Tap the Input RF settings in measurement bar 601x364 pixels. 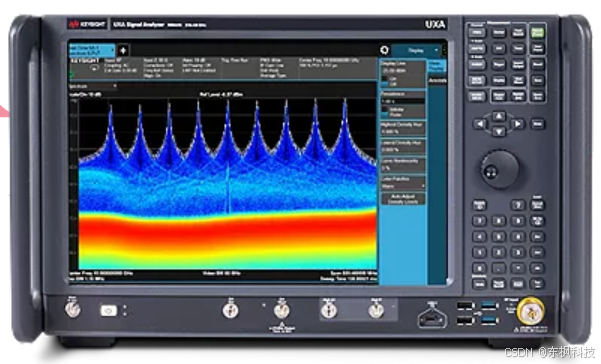120,66
